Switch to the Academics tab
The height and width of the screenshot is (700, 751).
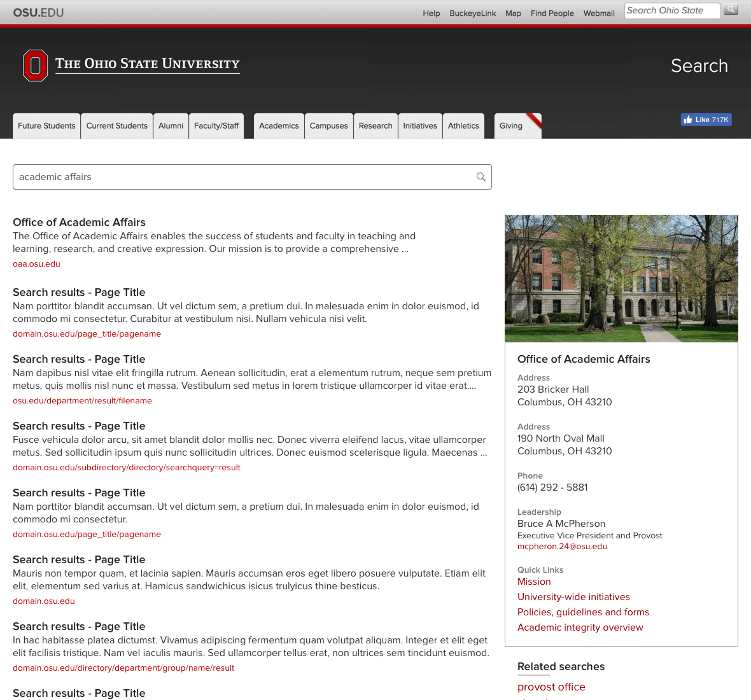coord(279,126)
